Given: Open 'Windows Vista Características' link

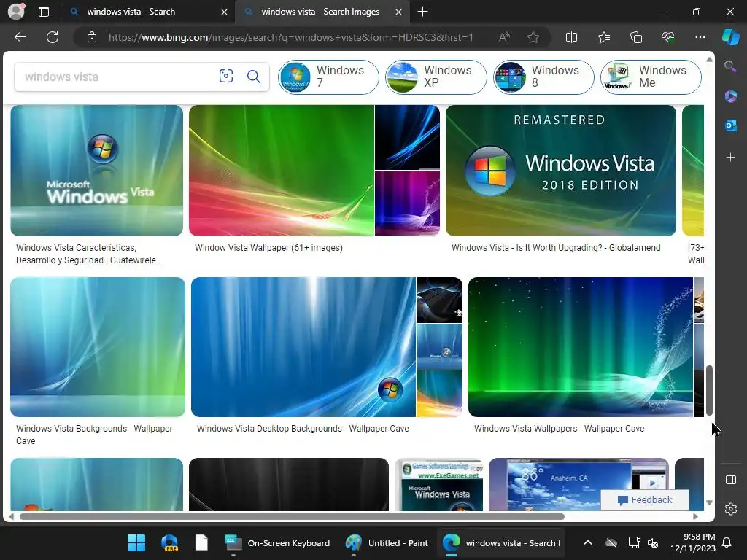Looking at the screenshot, I should pyautogui.click(x=88, y=254).
